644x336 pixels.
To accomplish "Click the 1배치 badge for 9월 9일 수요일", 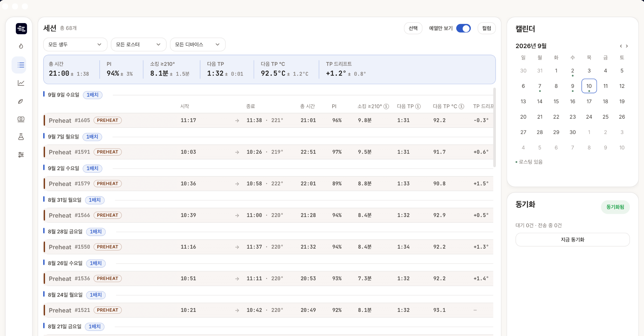I will 93,95.
